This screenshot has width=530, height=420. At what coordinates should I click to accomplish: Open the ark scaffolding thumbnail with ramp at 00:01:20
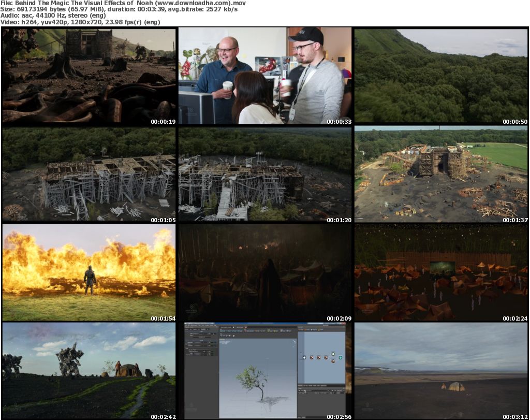(265, 175)
